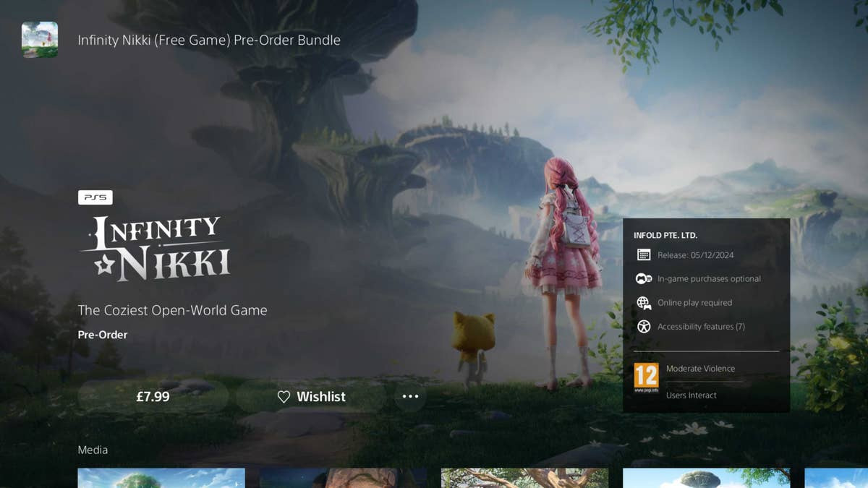Screen dimensions: 868x488
Task: Click the in-game purchases controller icon
Action: click(644, 279)
